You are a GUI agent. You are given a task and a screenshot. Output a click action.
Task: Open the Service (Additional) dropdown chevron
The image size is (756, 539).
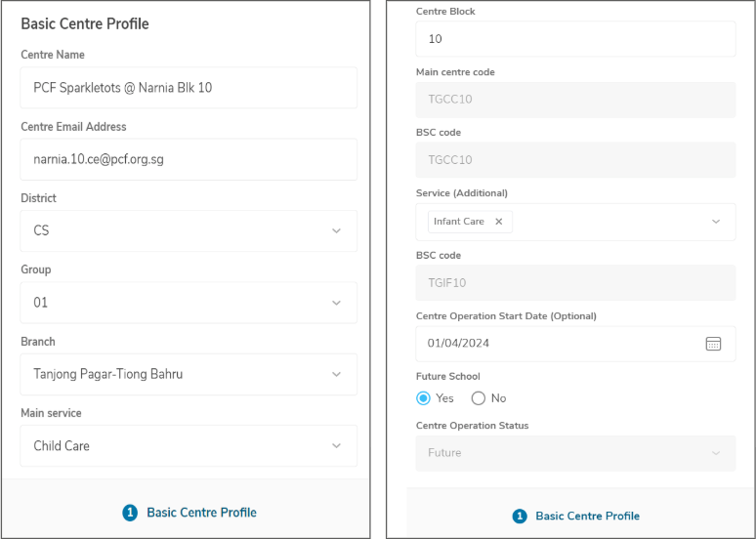coord(716,222)
